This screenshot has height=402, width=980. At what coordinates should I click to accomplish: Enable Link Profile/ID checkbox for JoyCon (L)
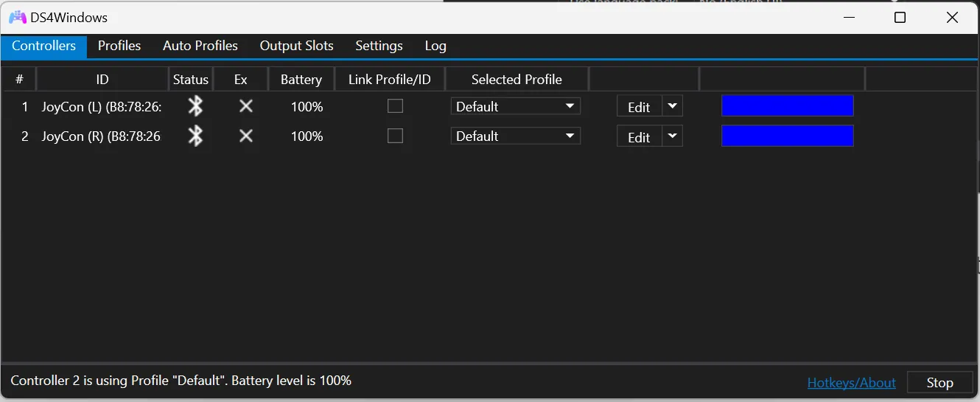pos(396,106)
